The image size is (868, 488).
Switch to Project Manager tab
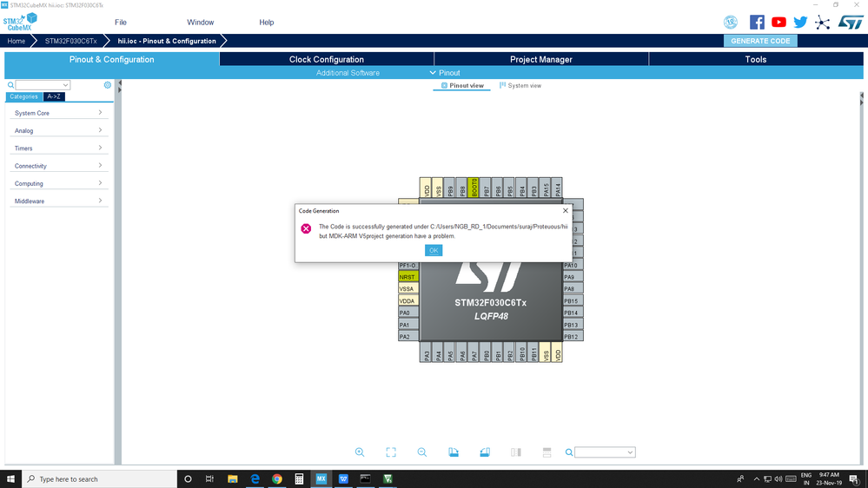click(540, 59)
